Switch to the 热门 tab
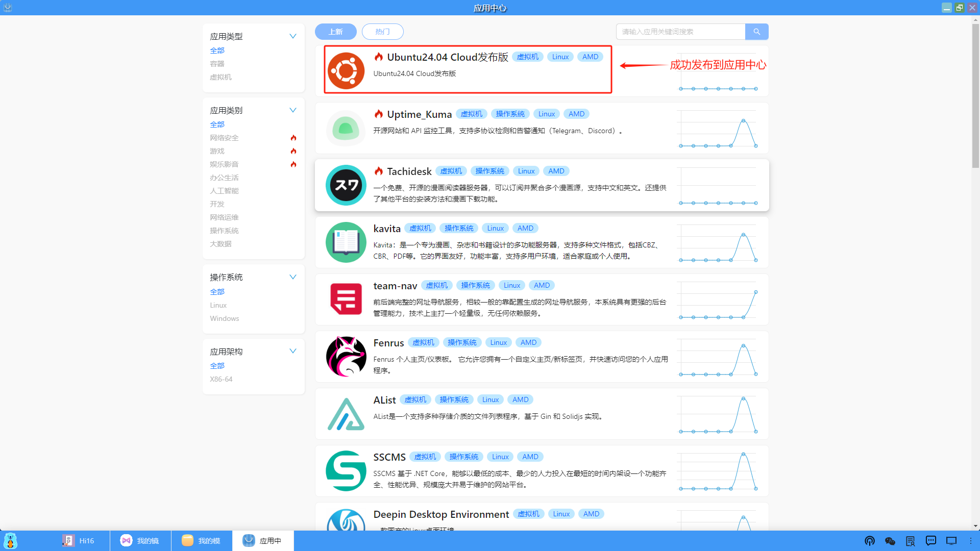The height and width of the screenshot is (551, 980). point(382,32)
